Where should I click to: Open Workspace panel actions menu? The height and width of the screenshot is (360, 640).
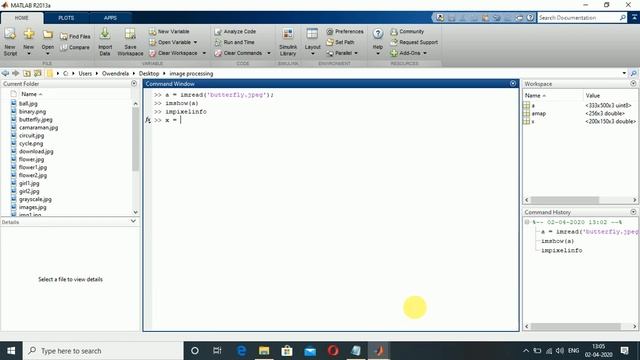pyautogui.click(x=633, y=84)
